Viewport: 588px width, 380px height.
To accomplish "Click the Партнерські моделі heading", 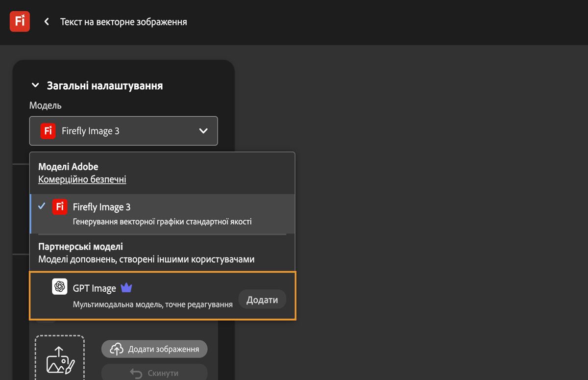I will click(x=80, y=247).
